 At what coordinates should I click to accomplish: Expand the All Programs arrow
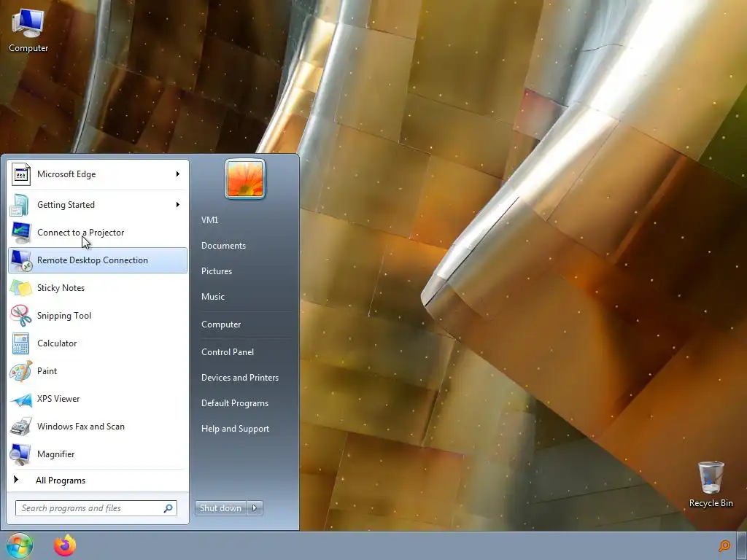16,480
